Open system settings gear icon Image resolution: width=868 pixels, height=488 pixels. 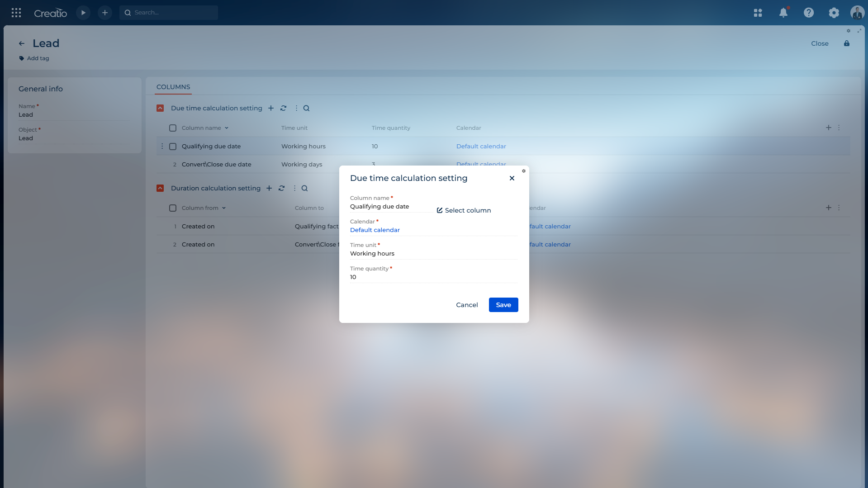834,13
